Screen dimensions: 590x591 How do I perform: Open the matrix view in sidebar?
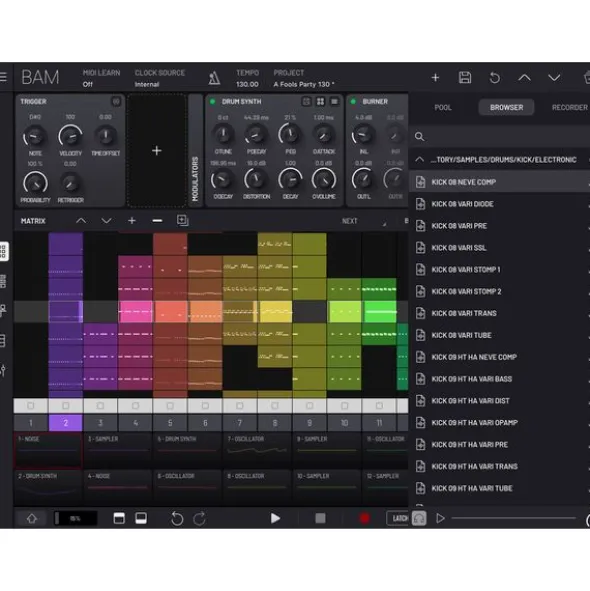coord(3,251)
